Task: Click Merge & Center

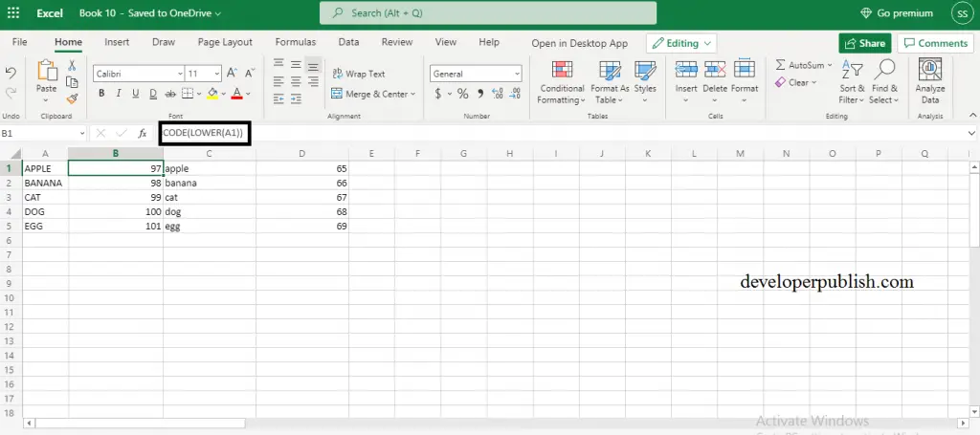Action: [368, 94]
